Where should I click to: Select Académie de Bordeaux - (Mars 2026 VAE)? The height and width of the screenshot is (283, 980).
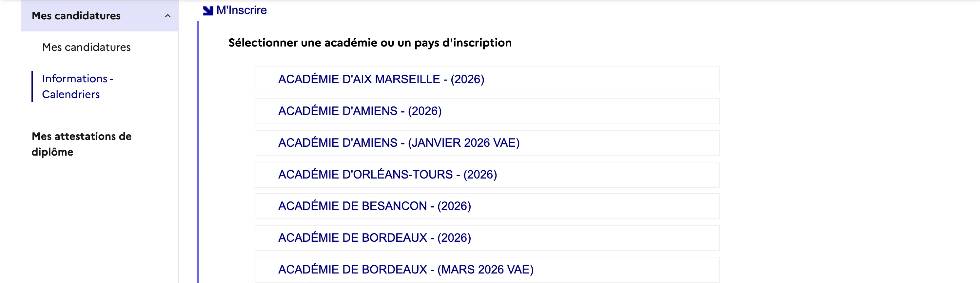(x=405, y=269)
